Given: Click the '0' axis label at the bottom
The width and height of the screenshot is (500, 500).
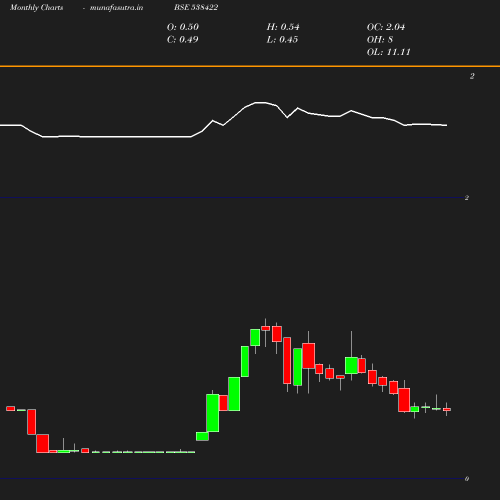Looking at the screenshot, I should click(467, 479).
